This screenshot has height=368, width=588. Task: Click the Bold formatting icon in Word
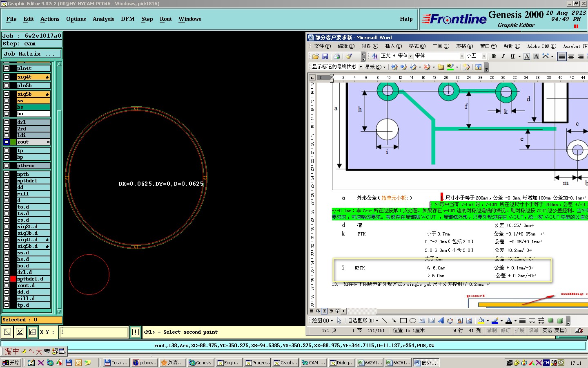[494, 56]
